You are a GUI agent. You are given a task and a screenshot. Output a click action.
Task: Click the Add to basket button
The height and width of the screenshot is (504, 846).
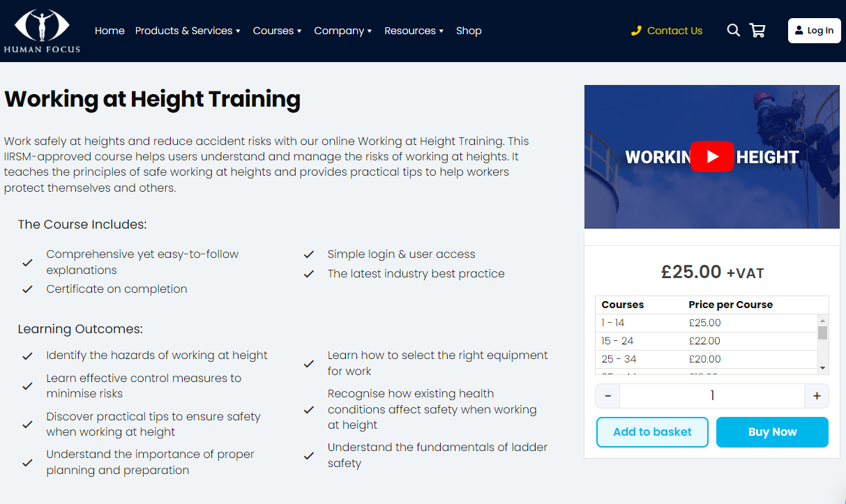[x=652, y=432]
